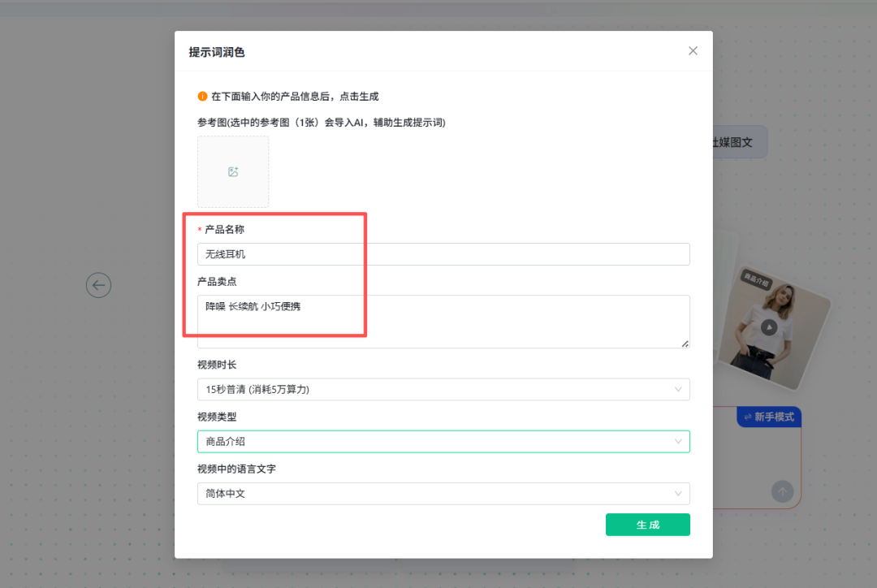The width and height of the screenshot is (877, 588).
Task: Click the chevron arrow beside 简体中文
Action: [678, 493]
